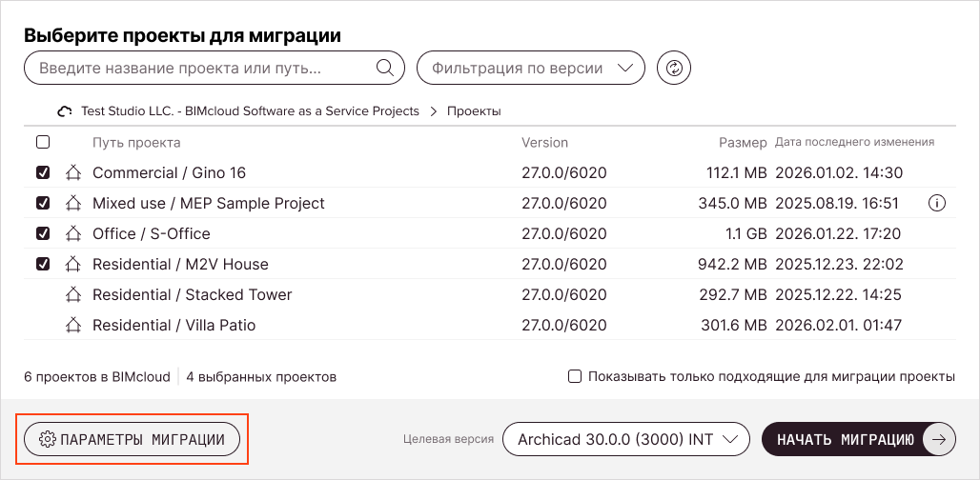This screenshot has width=980, height=480.
Task: Sort by Version column header
Action: point(545,142)
